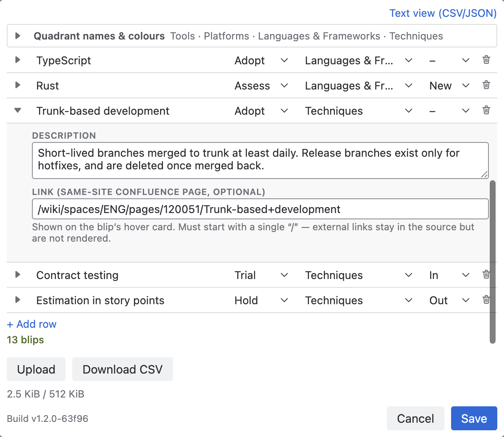
Task: Click the Add row link
Action: [32, 324]
